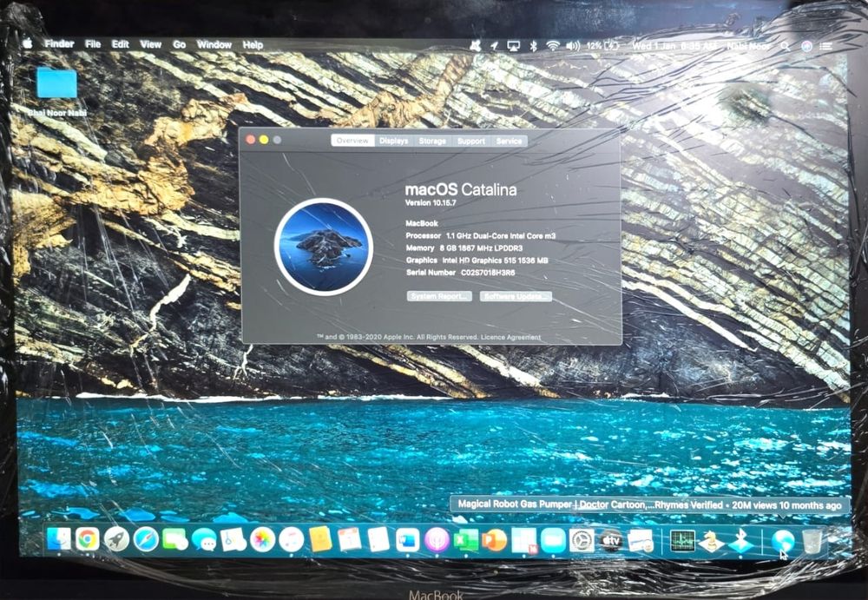Open Bluetooth File Exchange Dock icon
Screen dimensions: 868x600
coord(740,540)
